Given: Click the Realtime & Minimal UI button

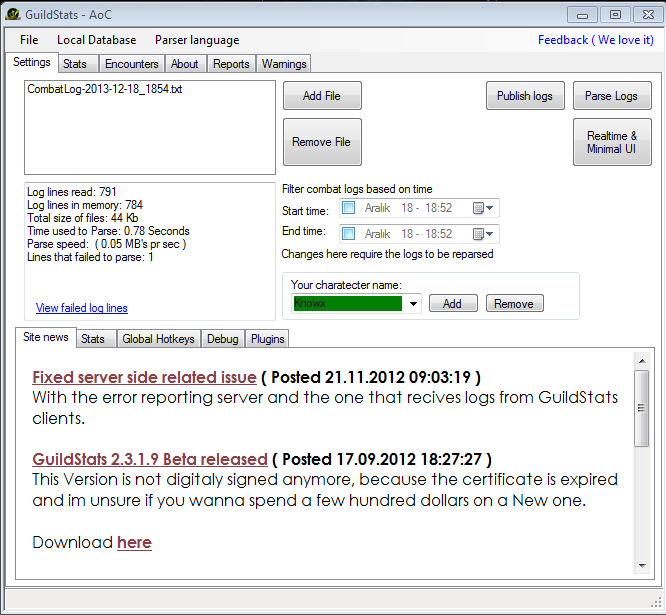Looking at the screenshot, I should (611, 142).
